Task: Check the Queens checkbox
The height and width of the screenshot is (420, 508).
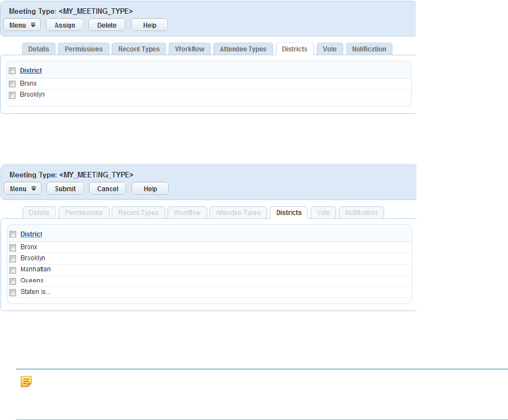Action: (13, 281)
